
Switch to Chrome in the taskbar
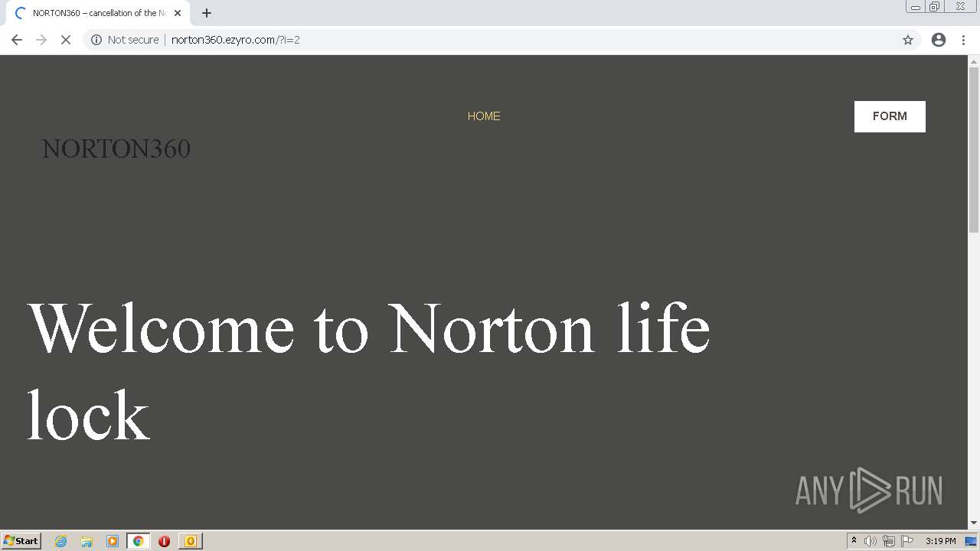pos(138,541)
